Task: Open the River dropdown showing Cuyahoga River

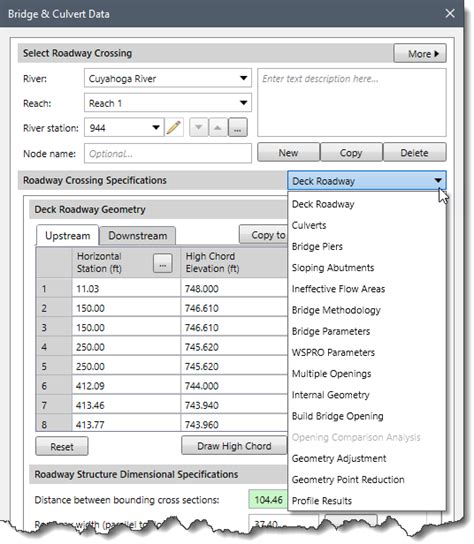Action: pos(168,78)
